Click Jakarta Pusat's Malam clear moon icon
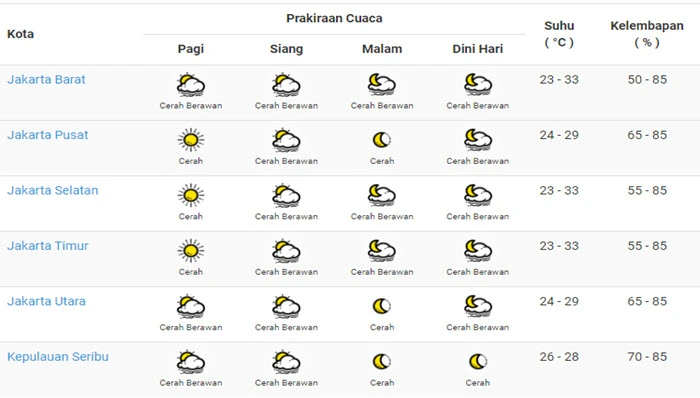 click(x=382, y=140)
